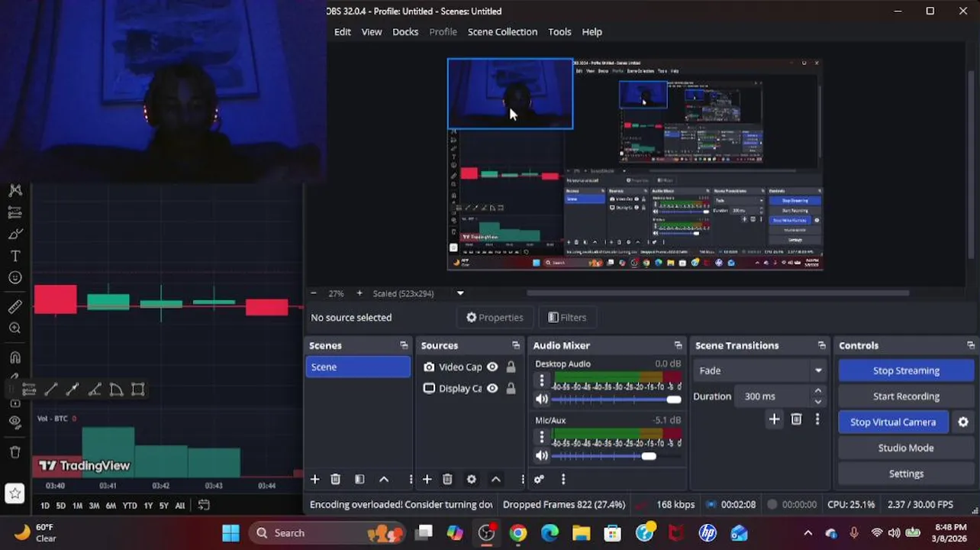Open the Help menu
The image size is (980, 550).
592,31
